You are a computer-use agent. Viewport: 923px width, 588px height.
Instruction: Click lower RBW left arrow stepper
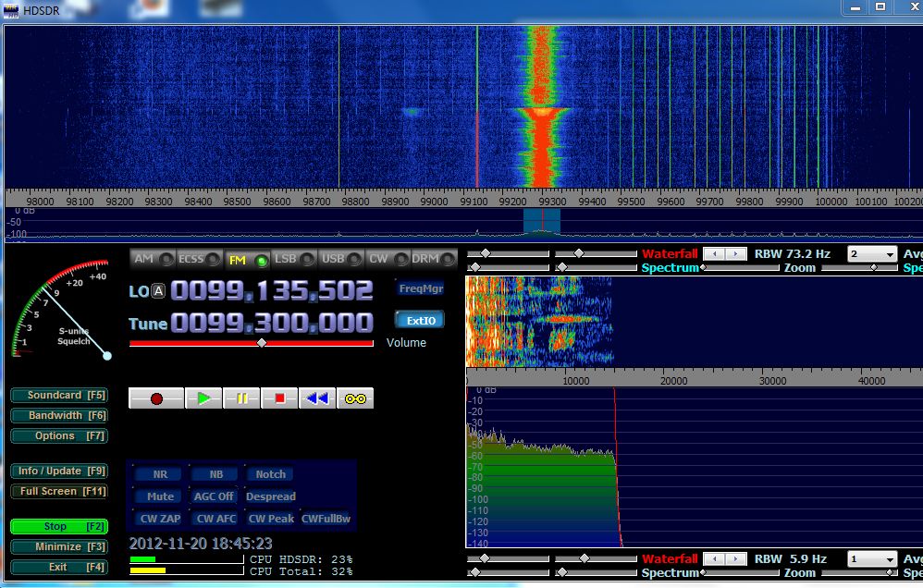[715, 559]
